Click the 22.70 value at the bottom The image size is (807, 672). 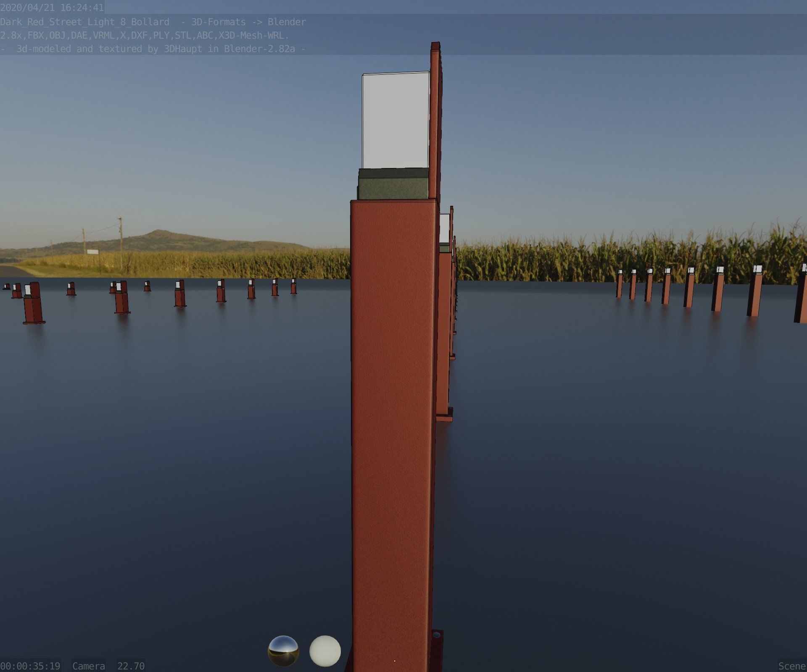pos(131,666)
